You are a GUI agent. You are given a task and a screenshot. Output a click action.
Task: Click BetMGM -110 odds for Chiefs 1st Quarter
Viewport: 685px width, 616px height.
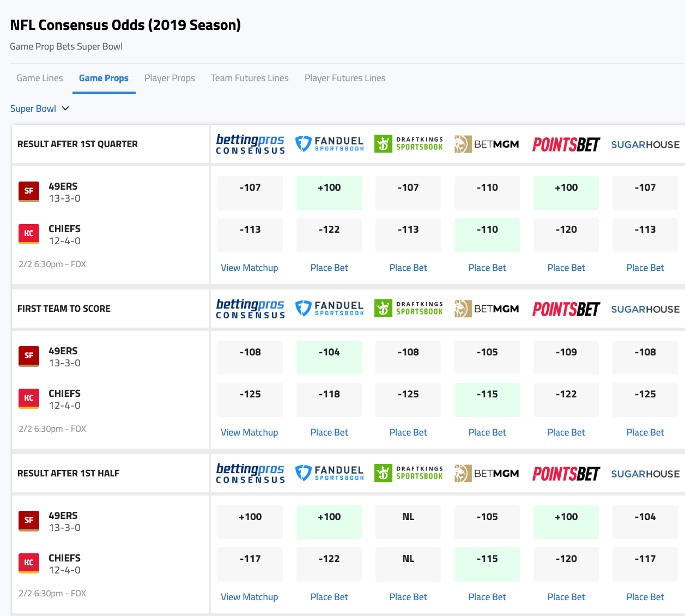coord(487,235)
